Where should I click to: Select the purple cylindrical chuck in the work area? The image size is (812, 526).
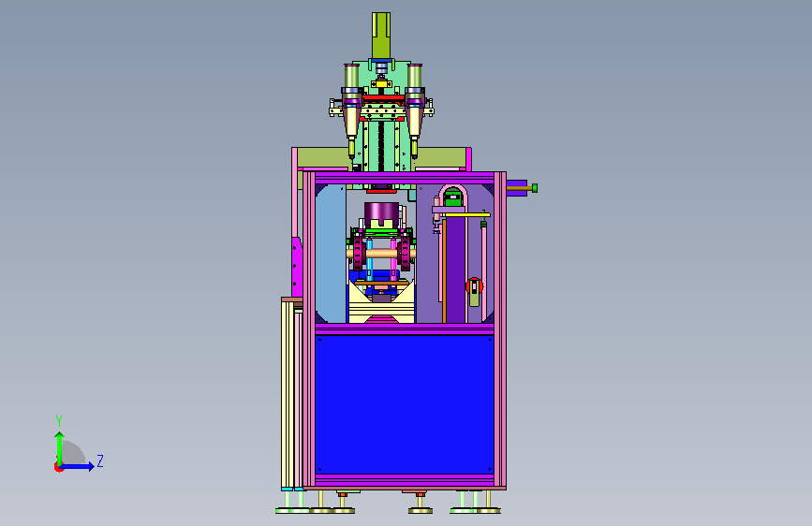(382, 214)
